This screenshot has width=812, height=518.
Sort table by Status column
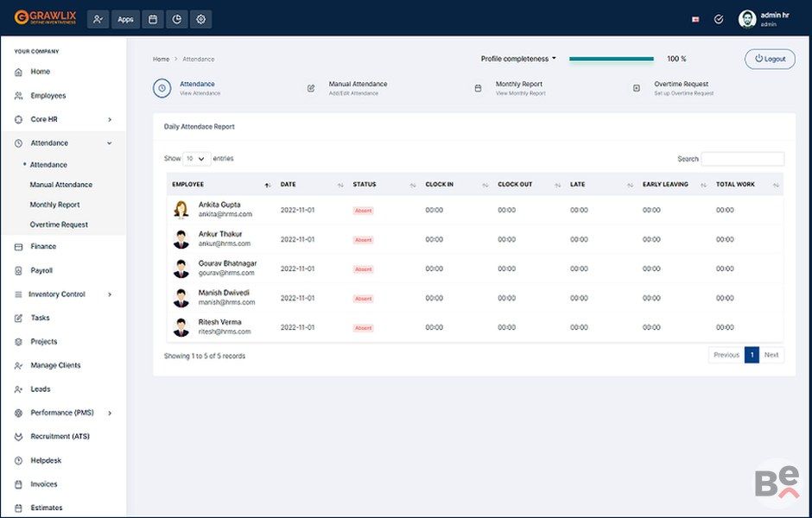coord(413,186)
